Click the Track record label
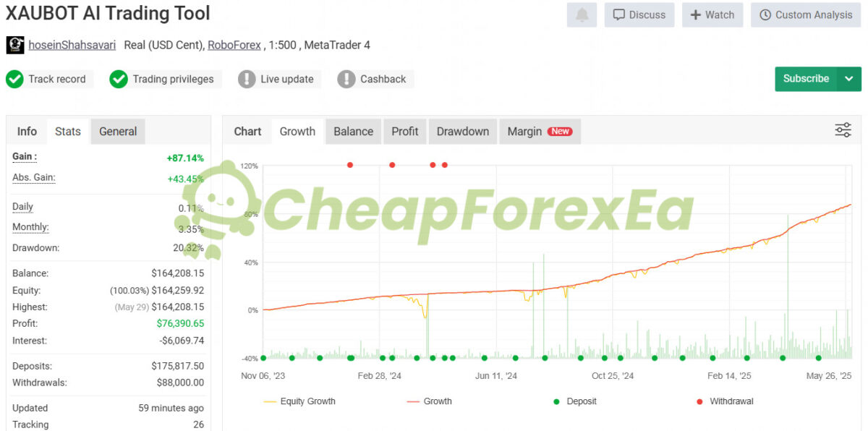 pos(57,79)
